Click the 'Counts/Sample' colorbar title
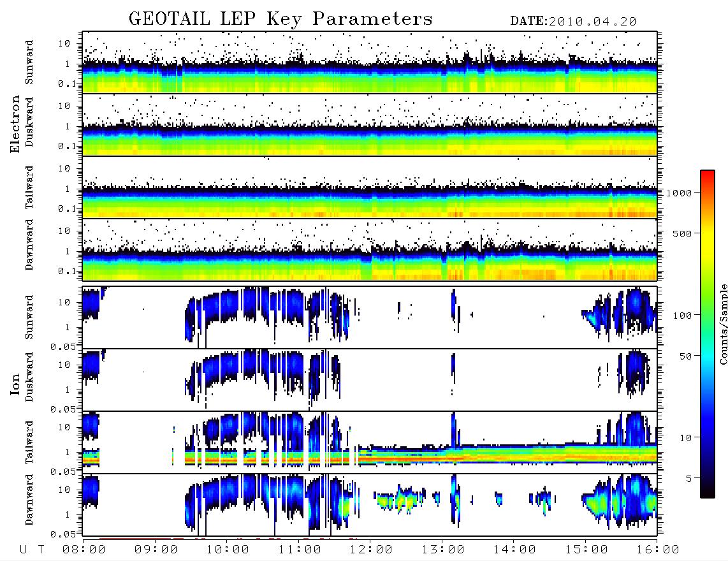728x561 pixels. click(x=723, y=324)
